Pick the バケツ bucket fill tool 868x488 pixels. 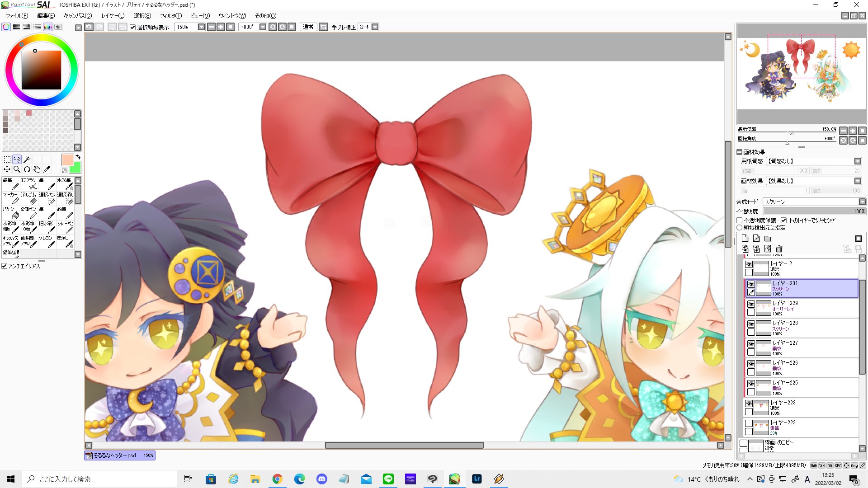click(x=11, y=212)
